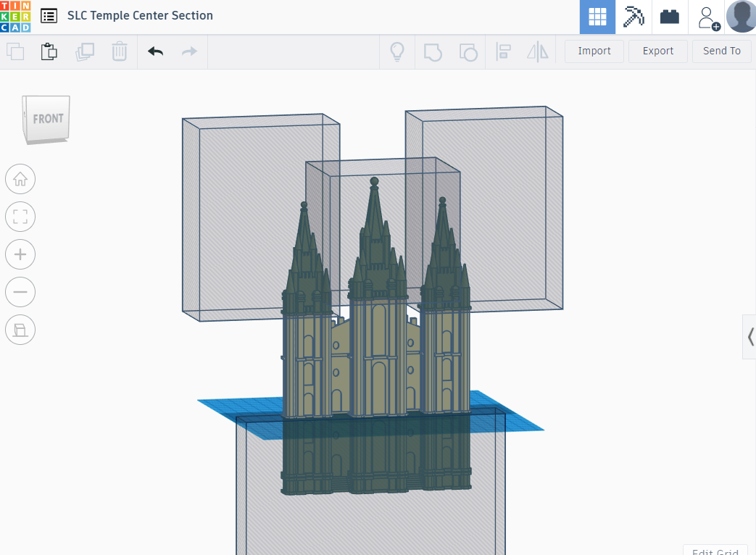Undo the last action
The height and width of the screenshot is (555, 756).
[154, 51]
